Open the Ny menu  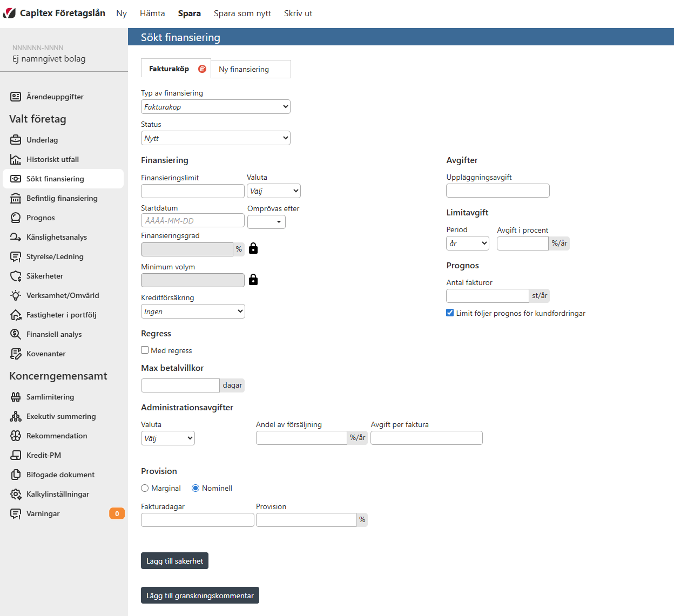(x=122, y=13)
